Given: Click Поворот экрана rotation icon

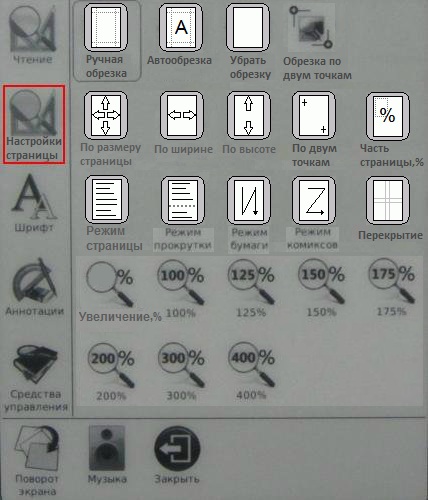Looking at the screenshot, I should 37,448.
